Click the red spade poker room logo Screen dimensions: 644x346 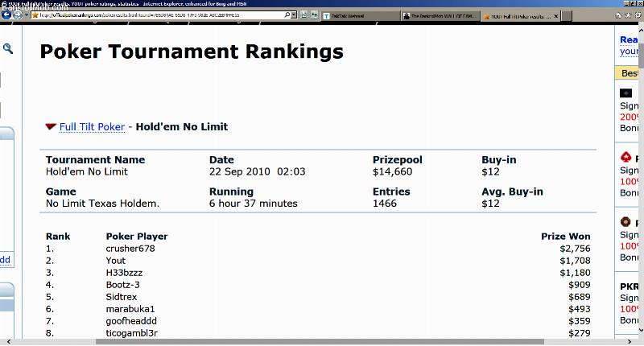(x=625, y=157)
